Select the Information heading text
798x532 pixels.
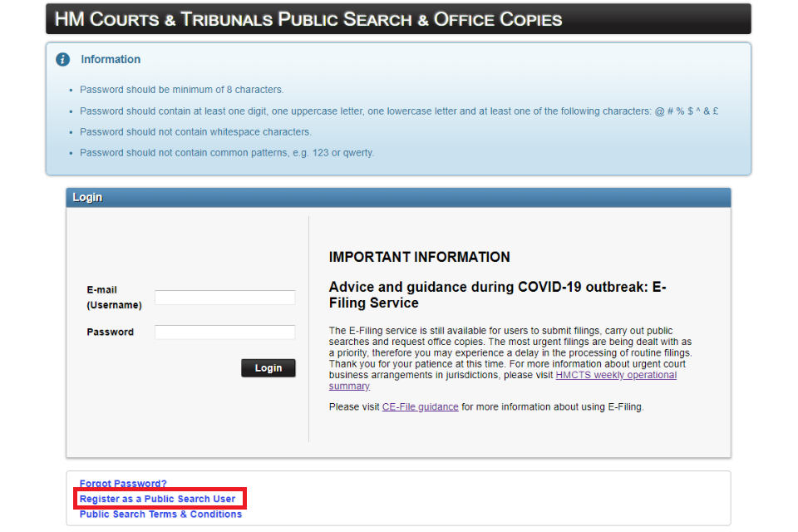(111, 60)
